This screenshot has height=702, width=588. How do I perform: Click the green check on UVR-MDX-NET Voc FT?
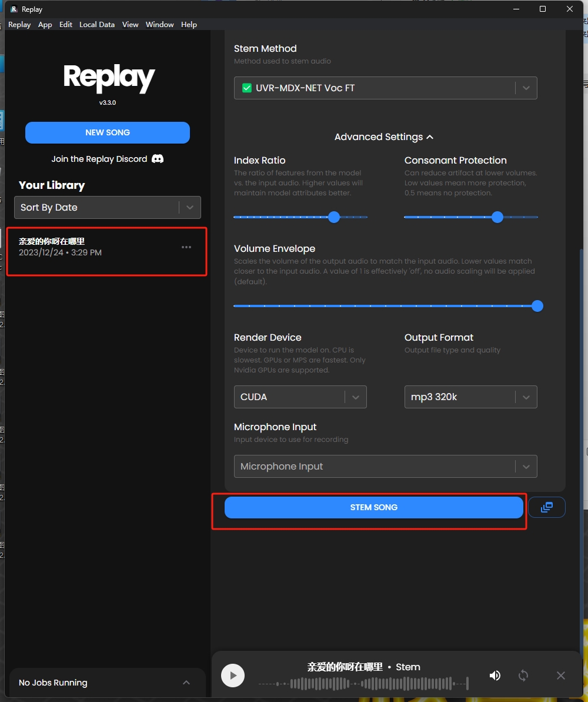point(246,88)
